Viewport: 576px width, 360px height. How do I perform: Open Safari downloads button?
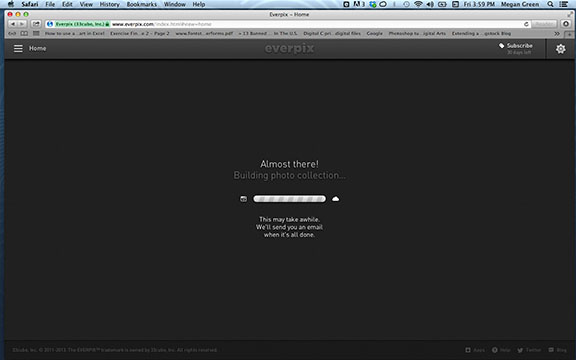(566, 24)
